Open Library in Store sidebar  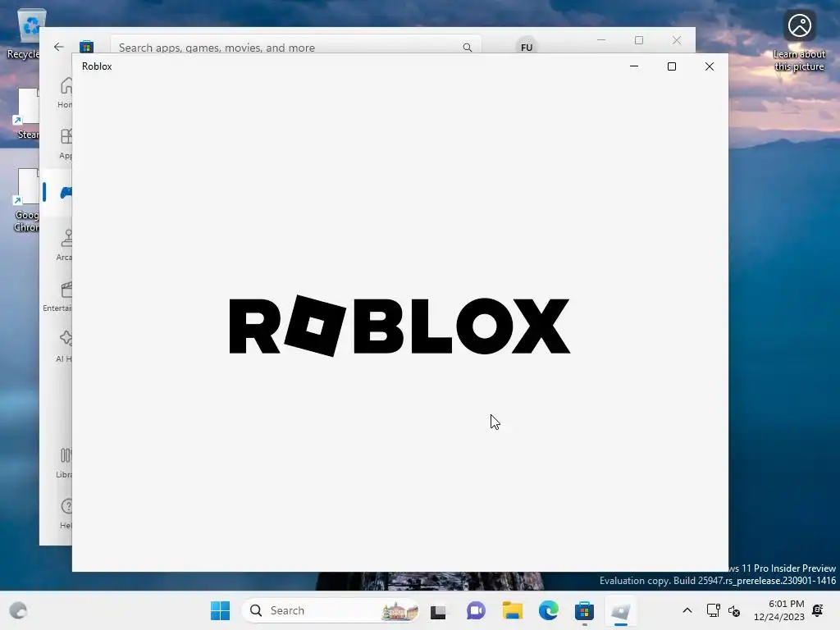point(64,463)
